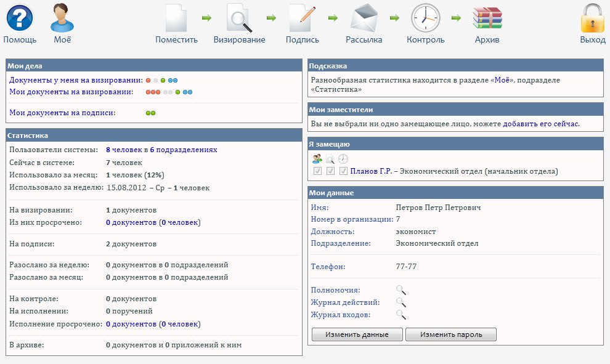Toggle first checkbox beside Планов Г.Р.
The image size is (610, 364).
(318, 171)
